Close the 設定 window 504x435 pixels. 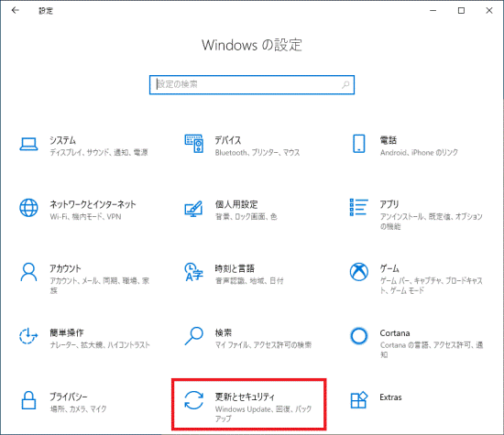click(x=489, y=11)
